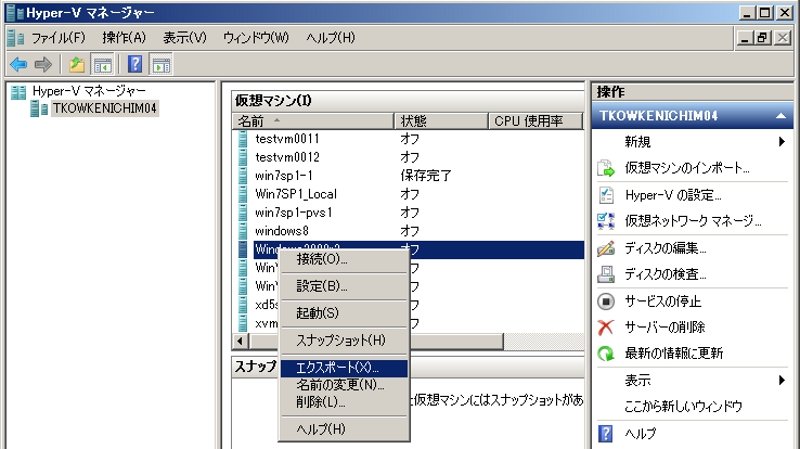Toggle the Action pane toolbar icon
Image resolution: width=800 pixels, height=449 pixels.
click(x=162, y=65)
